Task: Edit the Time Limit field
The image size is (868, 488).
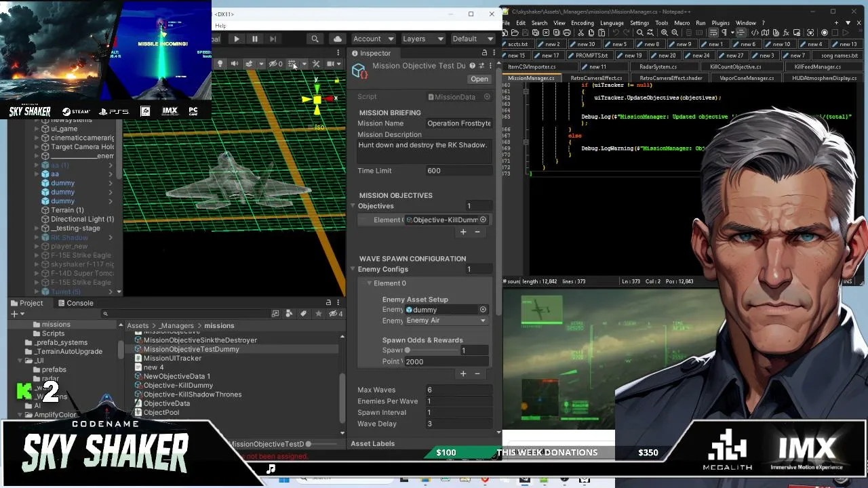Action: (x=458, y=171)
